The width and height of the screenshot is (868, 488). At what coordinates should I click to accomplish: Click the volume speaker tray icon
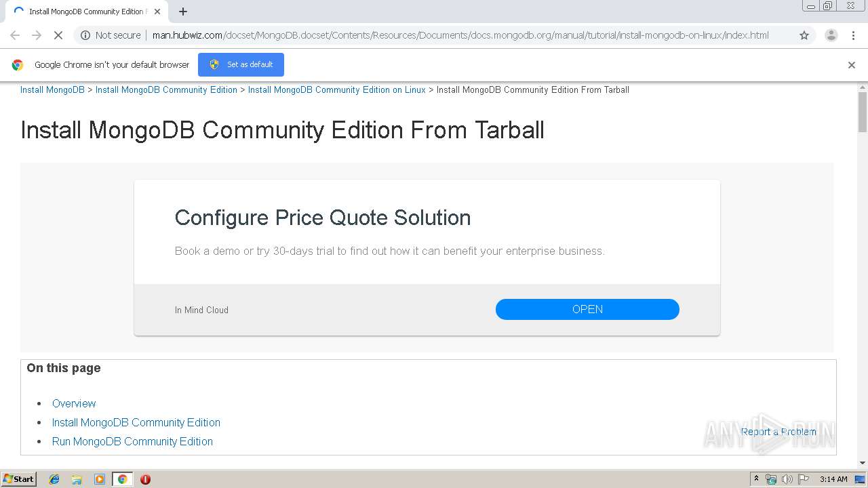point(787,479)
